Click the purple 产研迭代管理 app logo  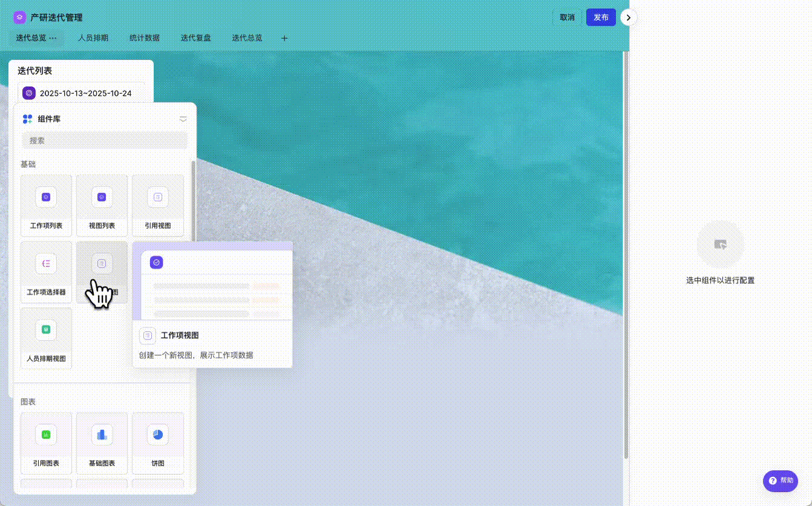click(19, 18)
